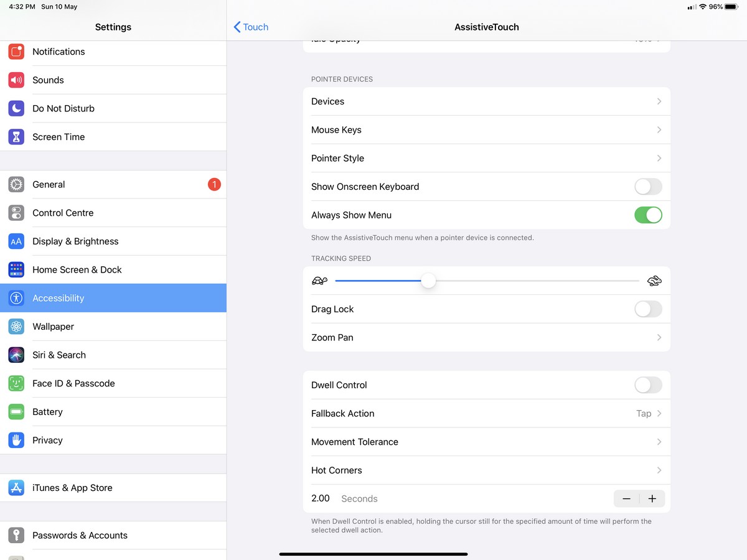Image resolution: width=747 pixels, height=560 pixels.
Task: Tap the Wi-Fi status icon
Action: click(x=703, y=7)
